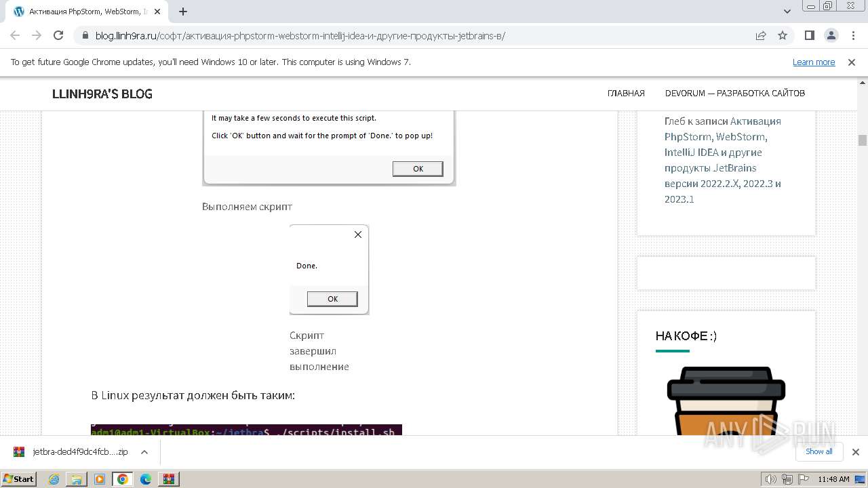Open DEVORUM — РАЗРАБОТКА САЙТОВ menu item
The width and height of the screenshot is (868, 488).
735,94
